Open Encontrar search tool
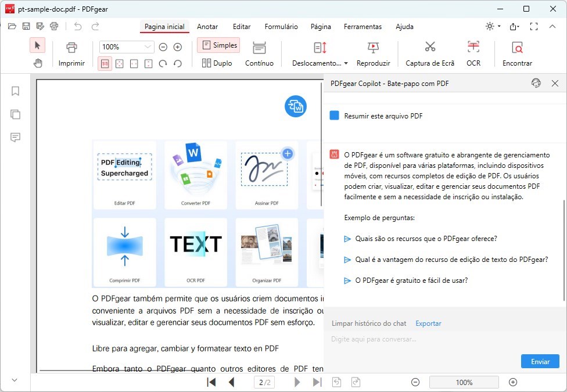The width and height of the screenshot is (567, 392). pos(517,54)
